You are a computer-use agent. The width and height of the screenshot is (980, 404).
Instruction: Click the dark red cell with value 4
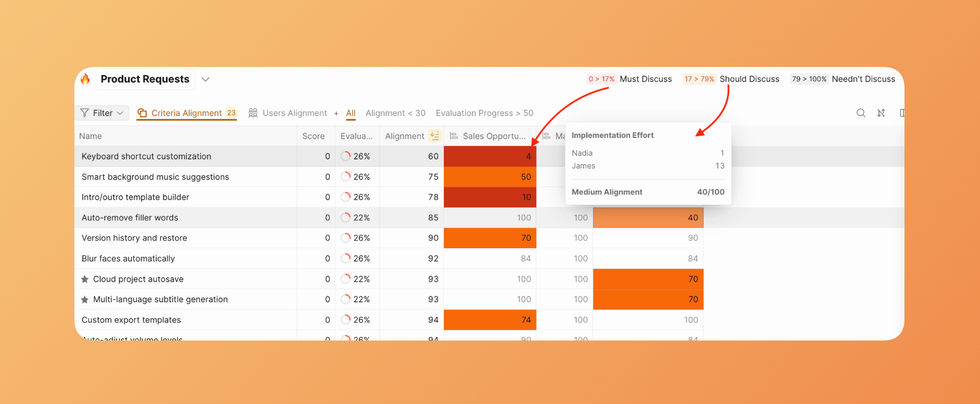tap(489, 156)
